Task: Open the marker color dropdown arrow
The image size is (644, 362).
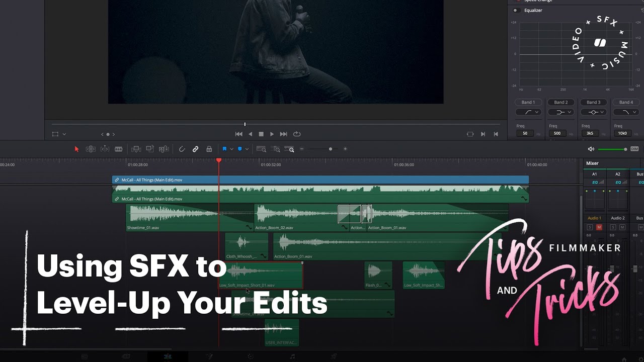Action: (x=247, y=149)
